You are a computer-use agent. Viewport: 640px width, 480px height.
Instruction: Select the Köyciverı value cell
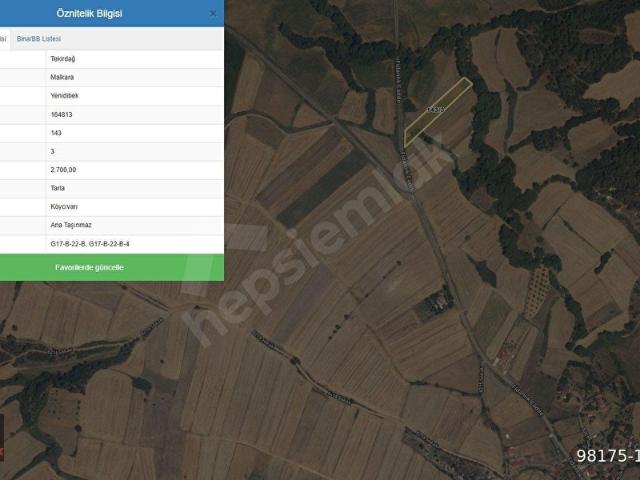pyautogui.click(x=135, y=207)
